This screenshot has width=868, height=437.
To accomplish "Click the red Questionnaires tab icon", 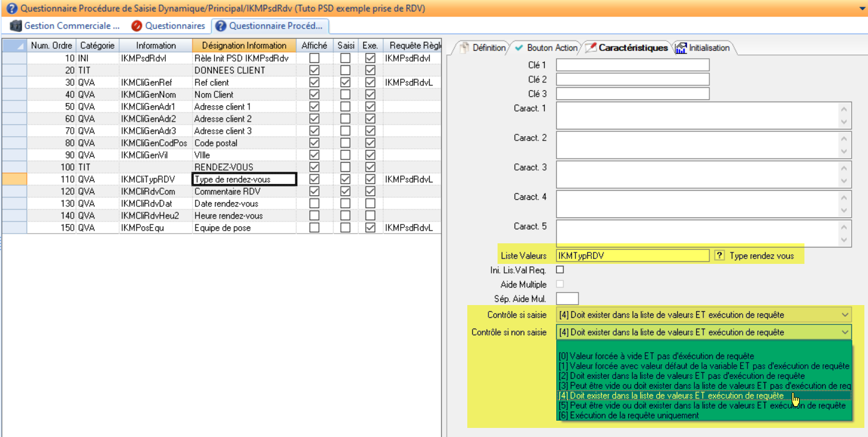I will click(x=136, y=26).
